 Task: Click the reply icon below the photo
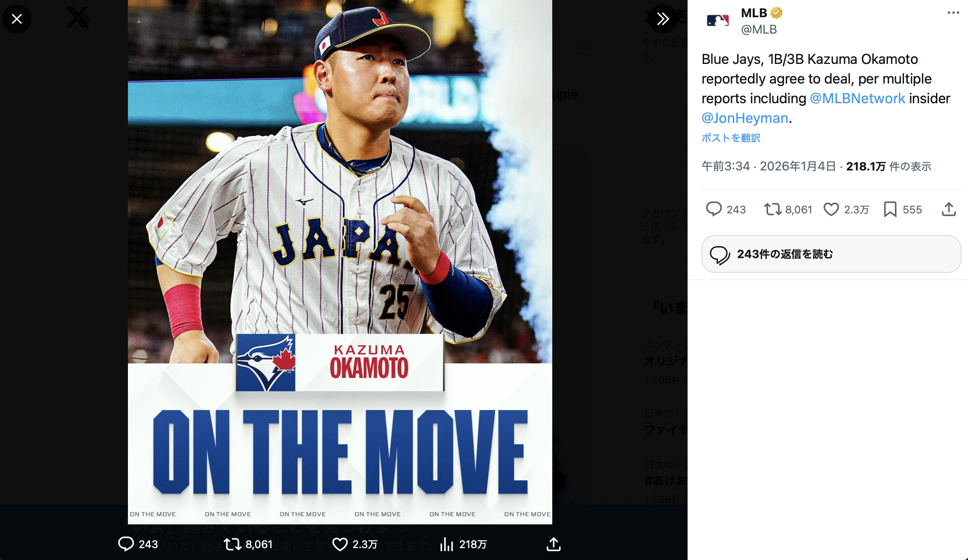pyautogui.click(x=126, y=544)
